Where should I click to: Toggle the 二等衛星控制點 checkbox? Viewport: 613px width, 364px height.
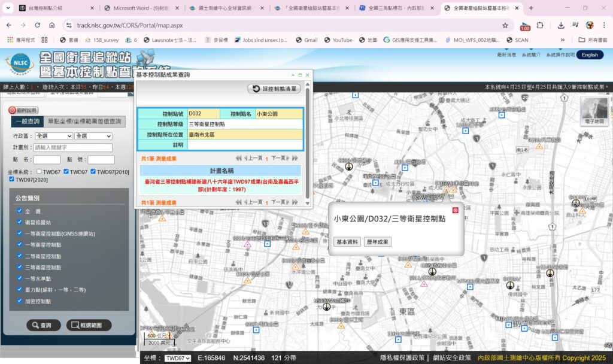pos(20,256)
